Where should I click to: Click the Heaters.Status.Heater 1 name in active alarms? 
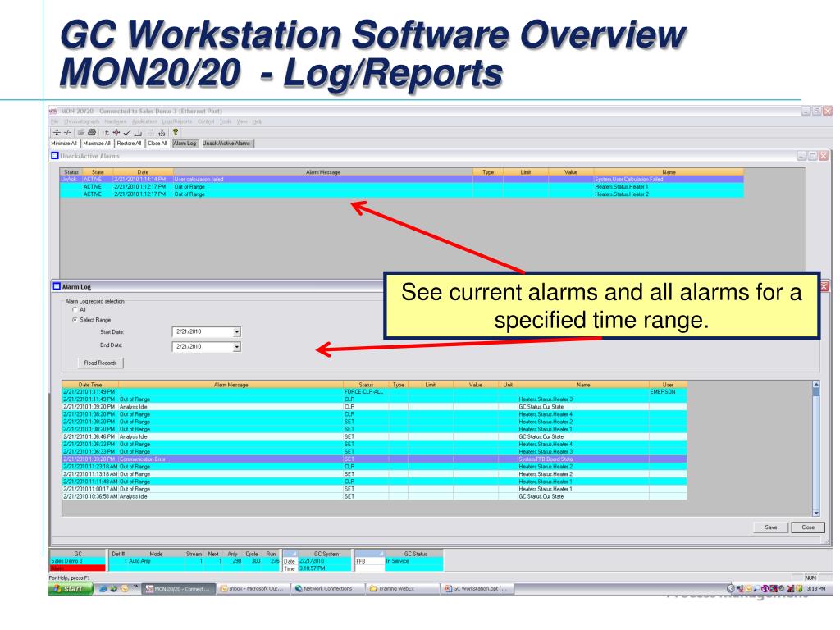pos(622,187)
